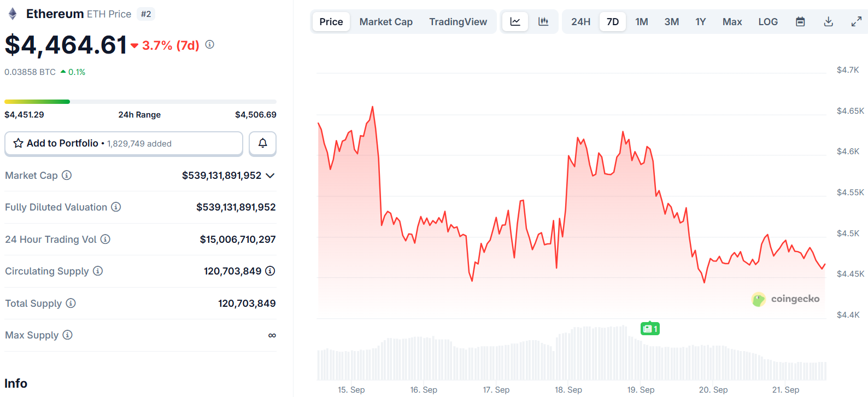Click the green news event marker on chart
868x397 pixels.
pyautogui.click(x=650, y=329)
